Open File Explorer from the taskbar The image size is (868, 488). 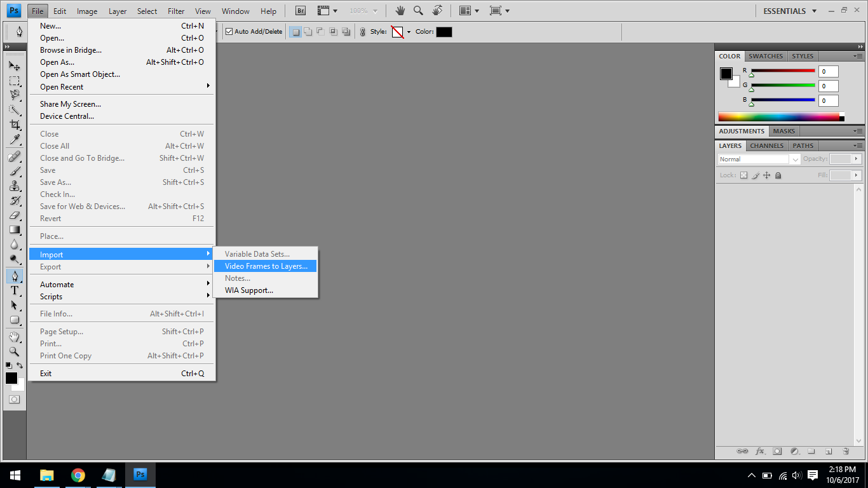(47, 475)
